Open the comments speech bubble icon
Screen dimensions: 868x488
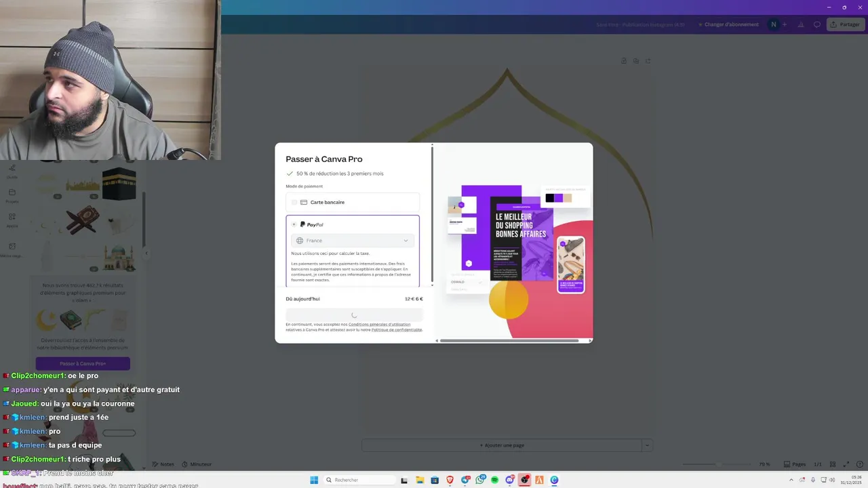(x=817, y=24)
